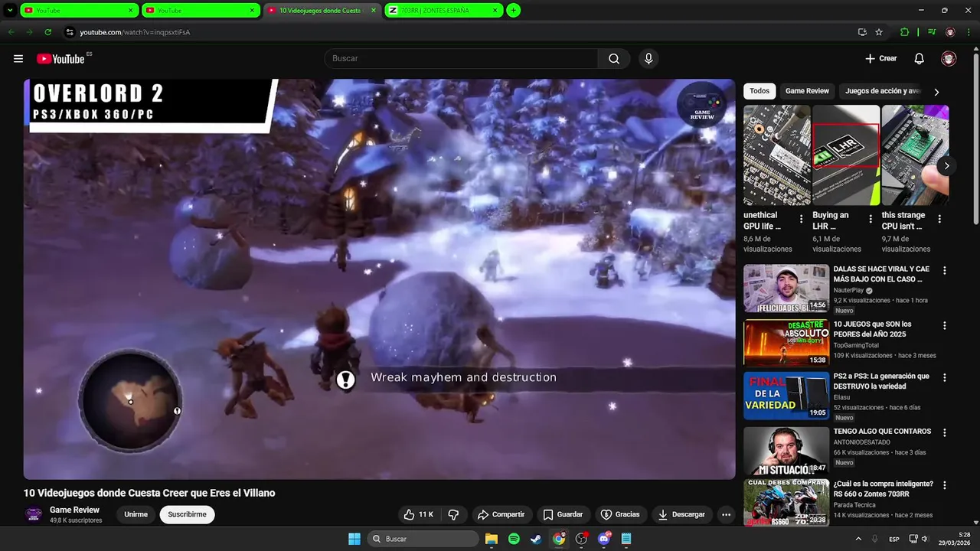Open Spotify from the taskbar
The image size is (980, 551).
514,539
